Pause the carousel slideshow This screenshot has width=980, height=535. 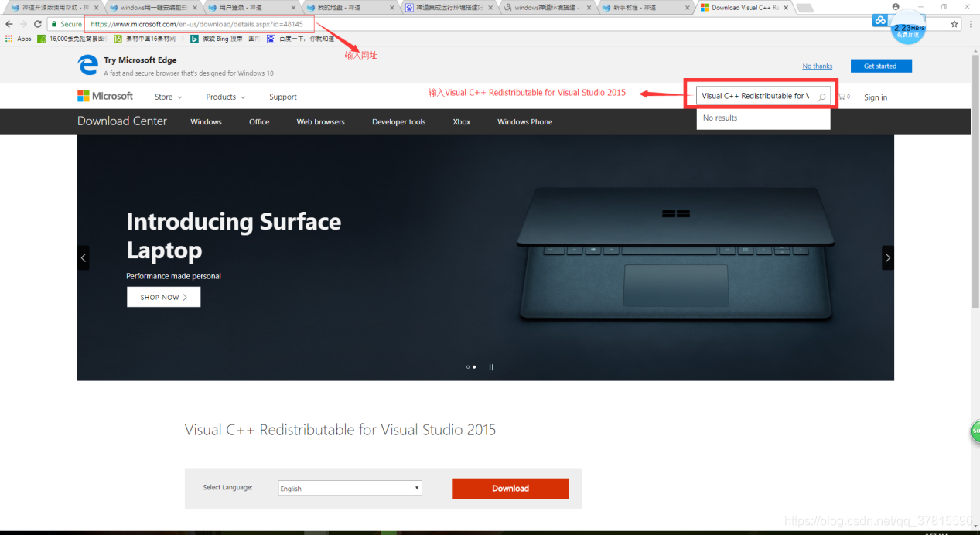coord(491,367)
